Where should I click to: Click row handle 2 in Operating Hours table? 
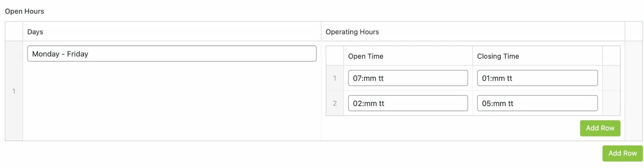(335, 103)
